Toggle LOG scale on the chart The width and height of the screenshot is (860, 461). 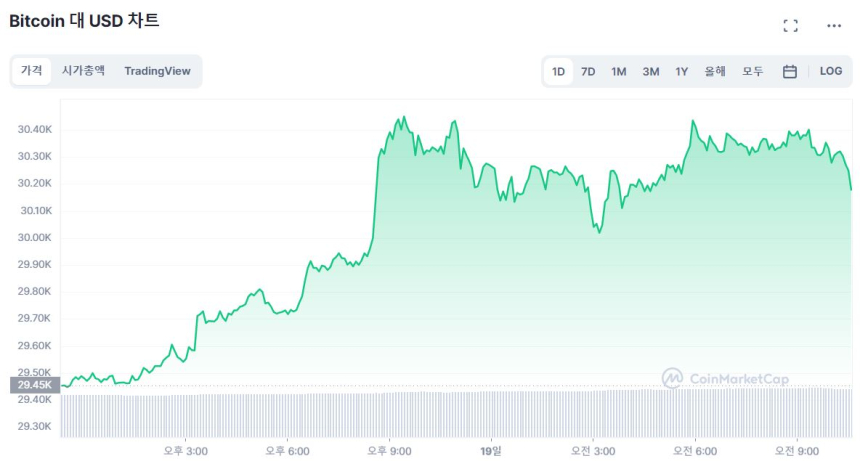click(830, 71)
